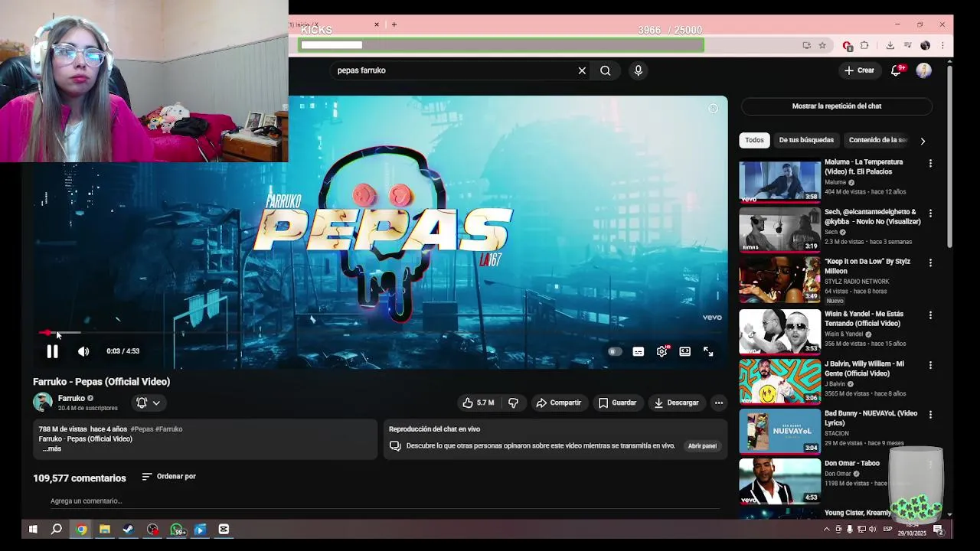Toggle the autoplay switch in player
This screenshot has width=980, height=551.
point(615,351)
